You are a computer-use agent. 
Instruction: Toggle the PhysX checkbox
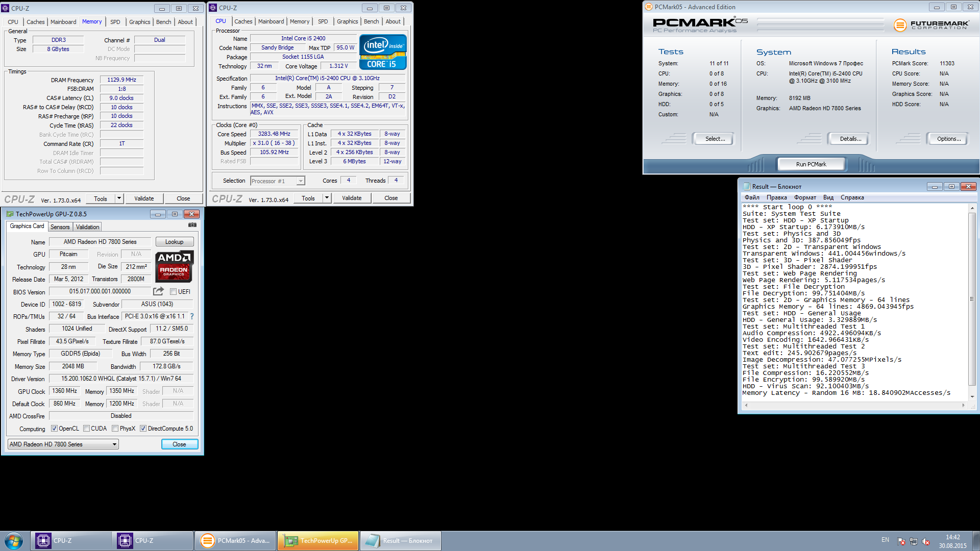pos(115,429)
